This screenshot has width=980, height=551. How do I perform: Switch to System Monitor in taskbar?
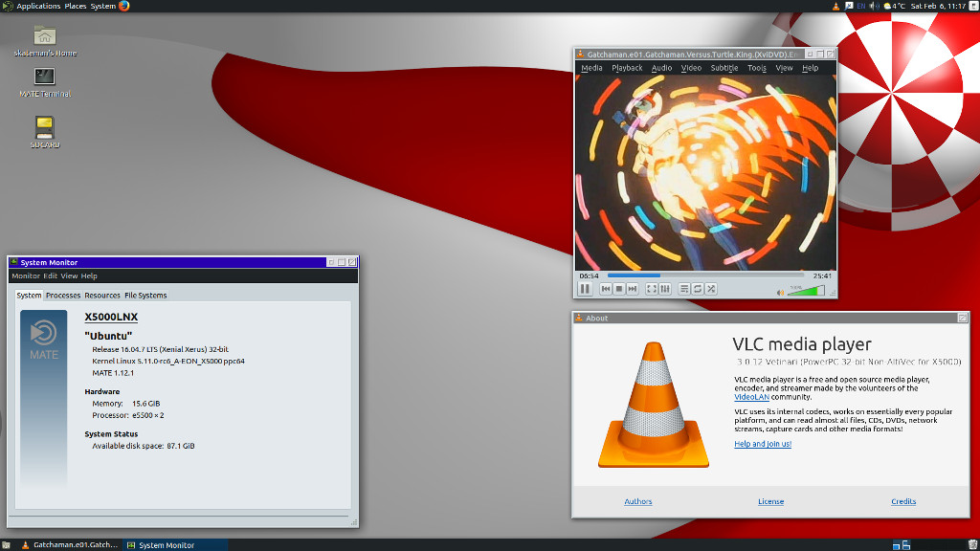point(175,544)
